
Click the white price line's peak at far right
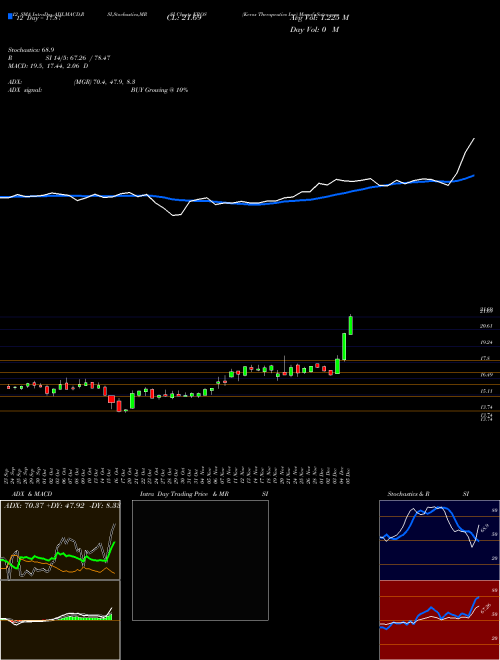(474, 138)
